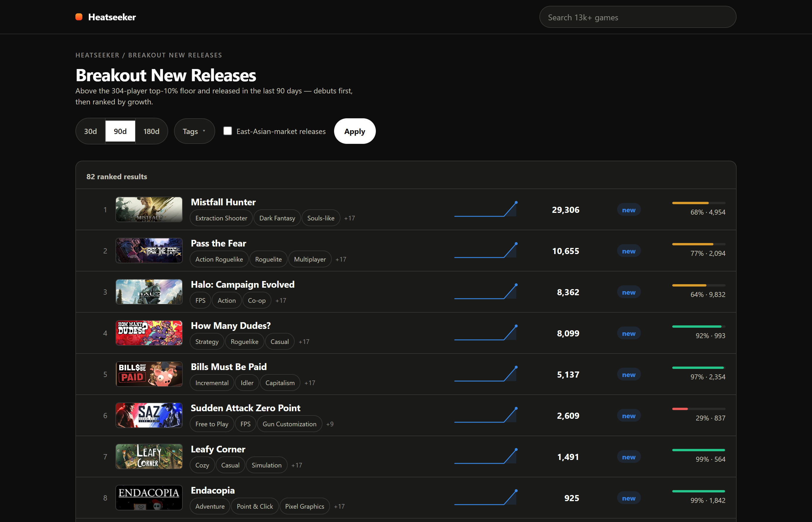Click the green 97% review bar
Image resolution: width=812 pixels, height=522 pixels.
click(699, 367)
